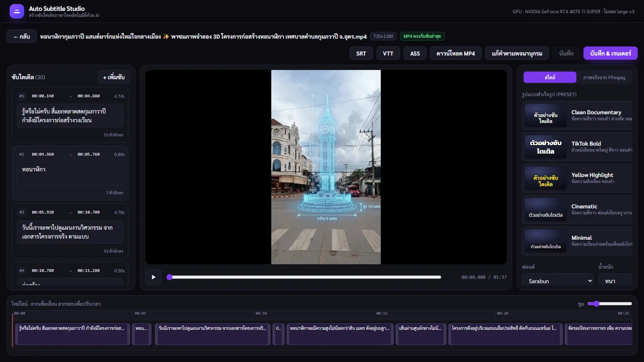Screen dimensions: 644x362
Task: Switch to ภาพจริงจาก FFmpeg tab
Action: [604, 77]
